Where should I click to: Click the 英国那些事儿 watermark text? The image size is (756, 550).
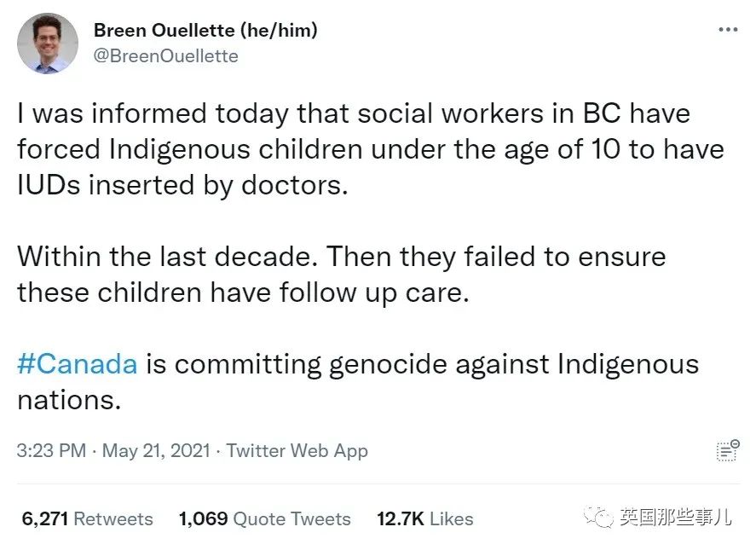pos(676,518)
